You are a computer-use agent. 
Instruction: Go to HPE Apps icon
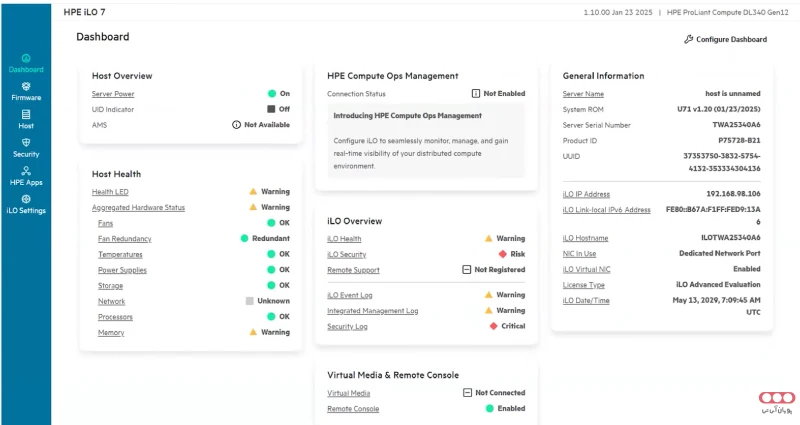click(x=26, y=171)
